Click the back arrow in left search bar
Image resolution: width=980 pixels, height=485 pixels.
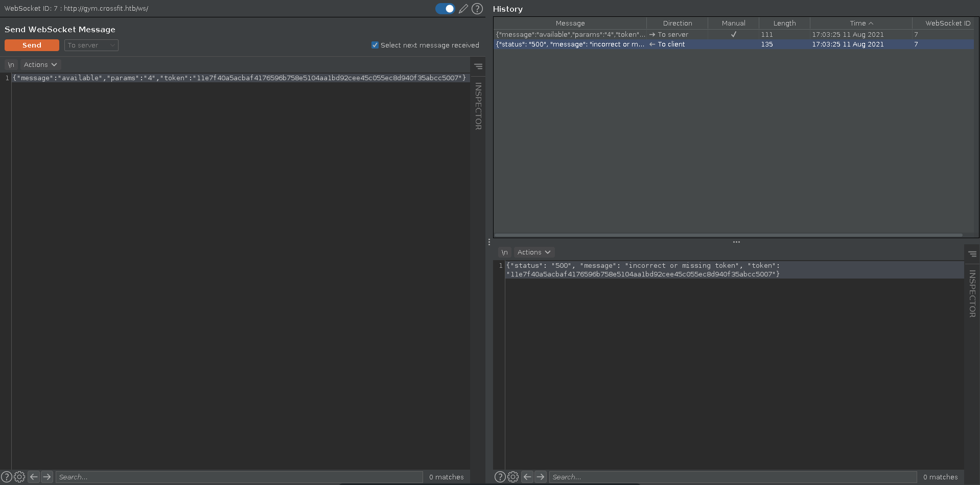[34, 477]
